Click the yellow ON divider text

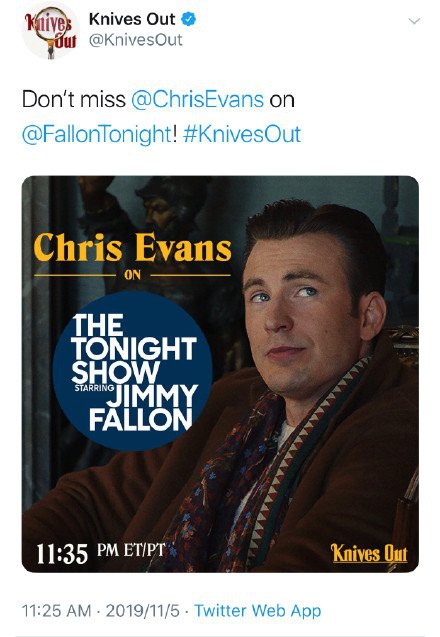pos(132,275)
